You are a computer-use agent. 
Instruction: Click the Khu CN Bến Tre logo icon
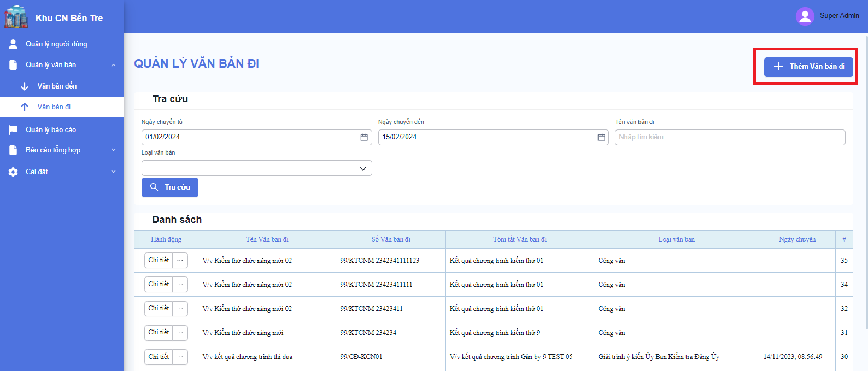16,17
